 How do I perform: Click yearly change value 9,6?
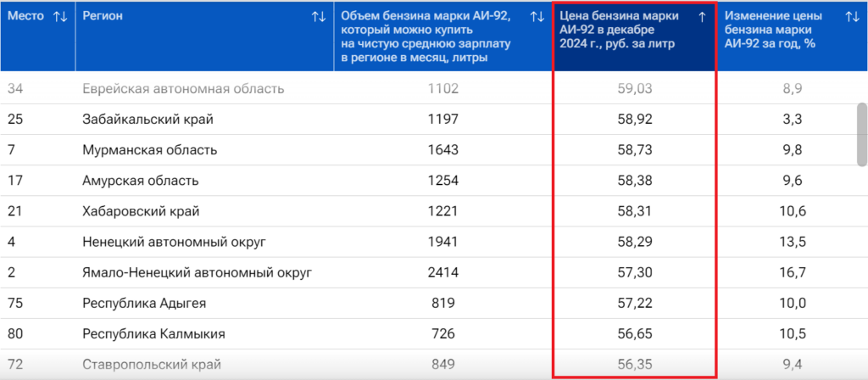click(x=793, y=181)
